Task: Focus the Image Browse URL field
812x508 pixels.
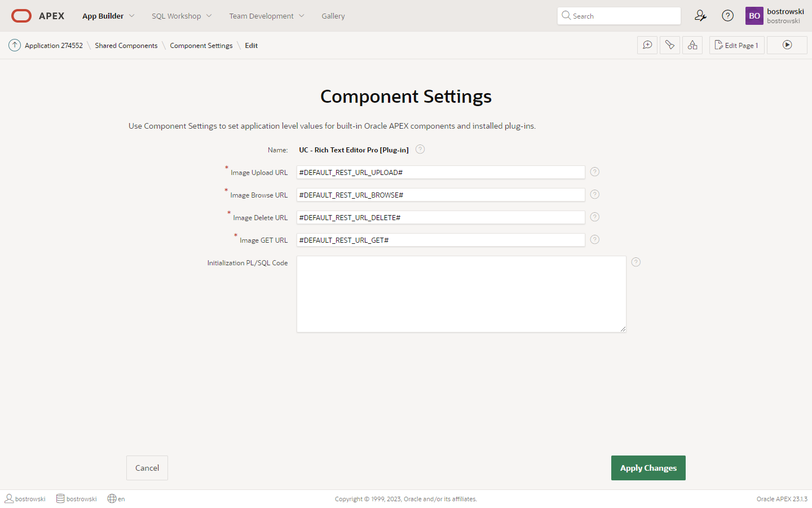Action: [441, 195]
